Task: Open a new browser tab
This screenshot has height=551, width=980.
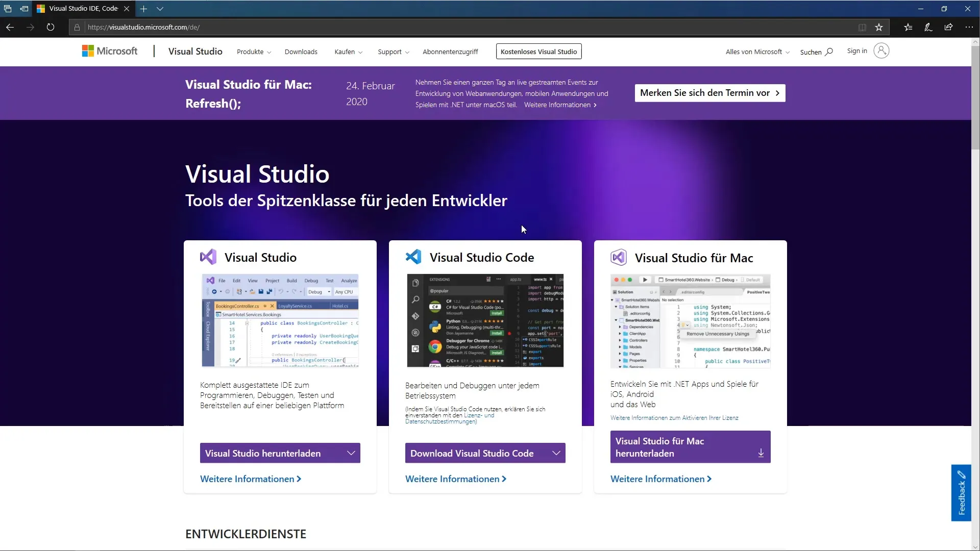Action: (x=143, y=9)
